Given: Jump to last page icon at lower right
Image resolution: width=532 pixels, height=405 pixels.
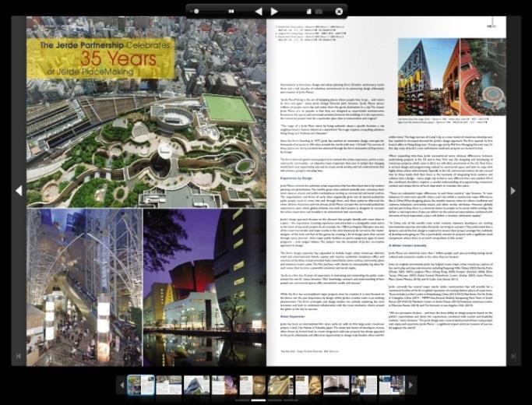Looking at the screenshot, I should [x=513, y=356].
